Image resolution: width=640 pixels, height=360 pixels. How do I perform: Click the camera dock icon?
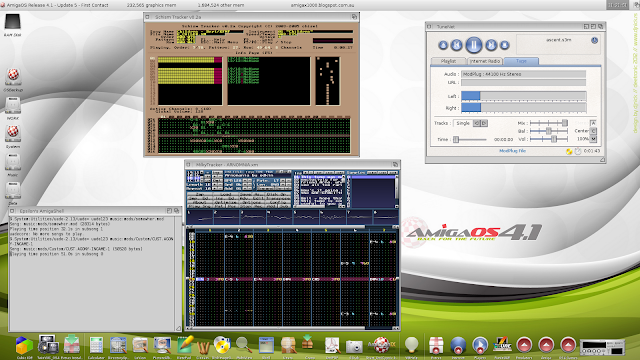point(354,346)
